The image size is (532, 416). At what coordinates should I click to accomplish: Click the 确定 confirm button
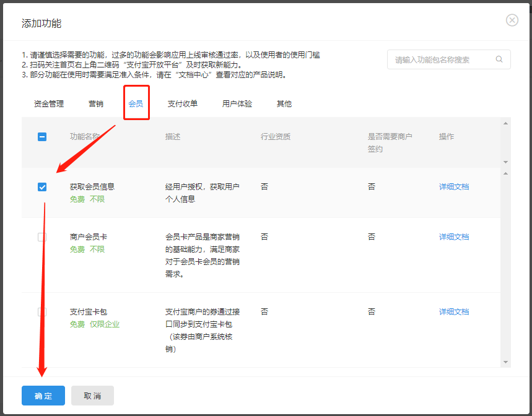(43, 396)
